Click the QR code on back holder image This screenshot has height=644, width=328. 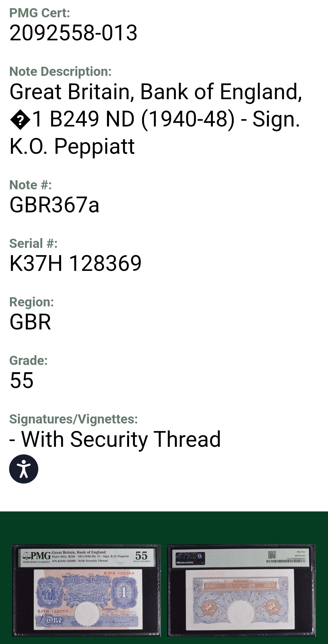(272, 555)
